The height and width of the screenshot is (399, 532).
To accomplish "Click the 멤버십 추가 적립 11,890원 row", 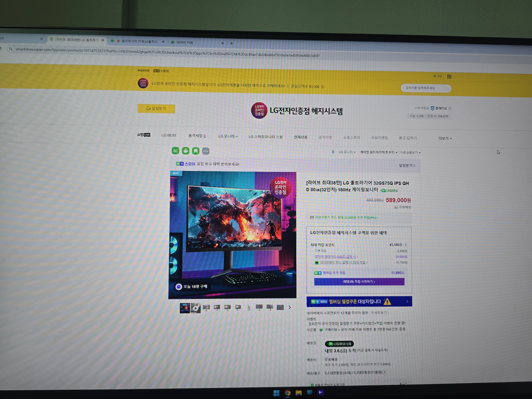I will pyautogui.click(x=359, y=273).
